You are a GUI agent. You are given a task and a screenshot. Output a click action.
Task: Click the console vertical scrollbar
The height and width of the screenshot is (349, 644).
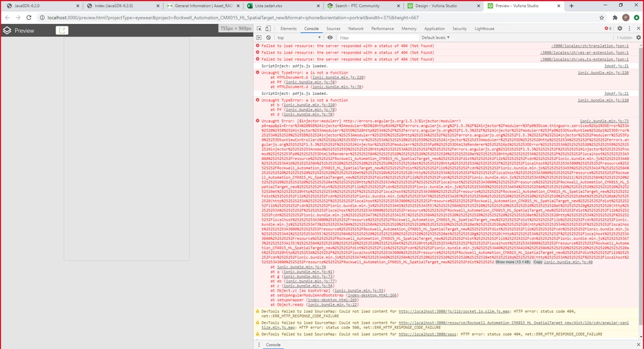[x=641, y=190]
